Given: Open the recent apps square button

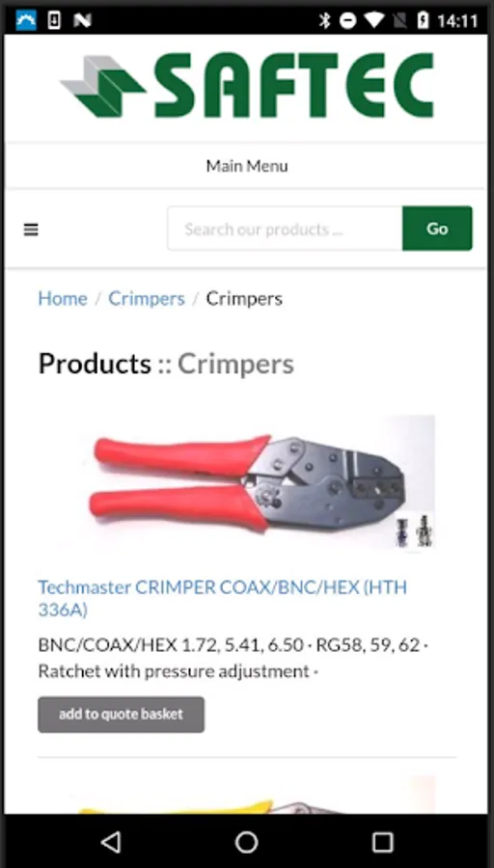Looking at the screenshot, I should pyautogui.click(x=382, y=843).
